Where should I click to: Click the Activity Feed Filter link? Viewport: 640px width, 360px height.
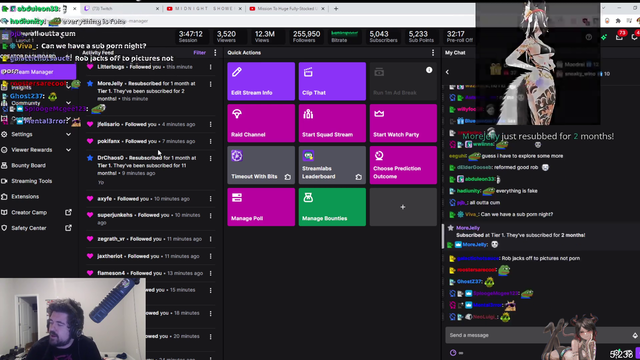[199, 53]
